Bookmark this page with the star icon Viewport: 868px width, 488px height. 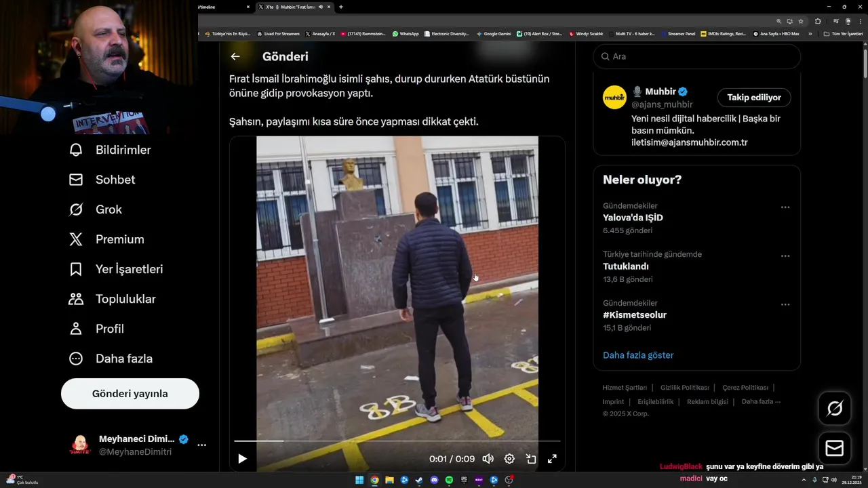click(801, 21)
